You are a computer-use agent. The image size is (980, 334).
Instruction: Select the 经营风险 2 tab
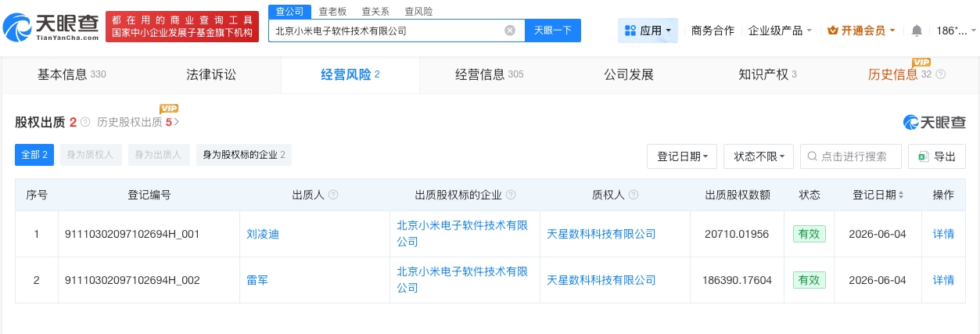350,74
